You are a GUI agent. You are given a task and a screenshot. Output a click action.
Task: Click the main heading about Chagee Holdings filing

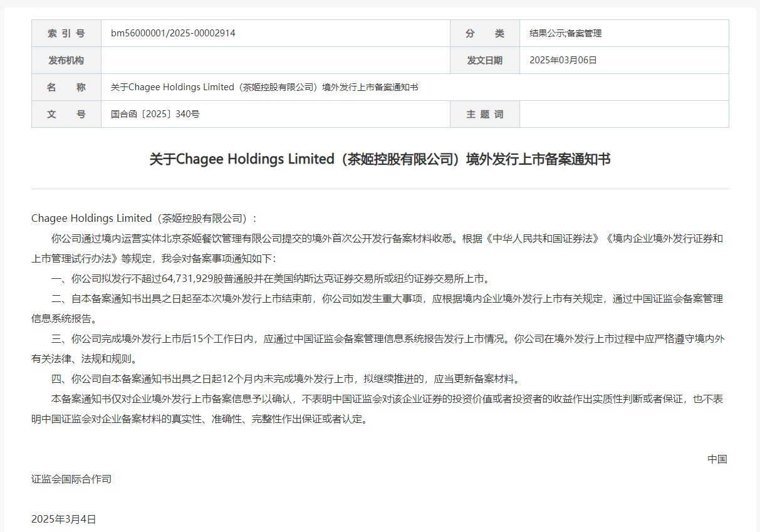coord(380,159)
